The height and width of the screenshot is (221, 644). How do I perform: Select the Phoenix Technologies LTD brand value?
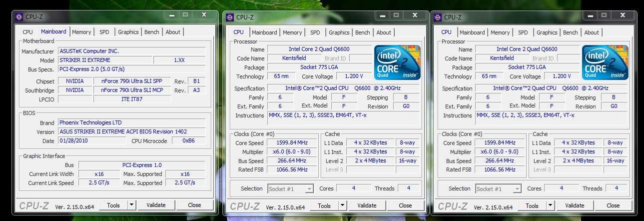131,122
